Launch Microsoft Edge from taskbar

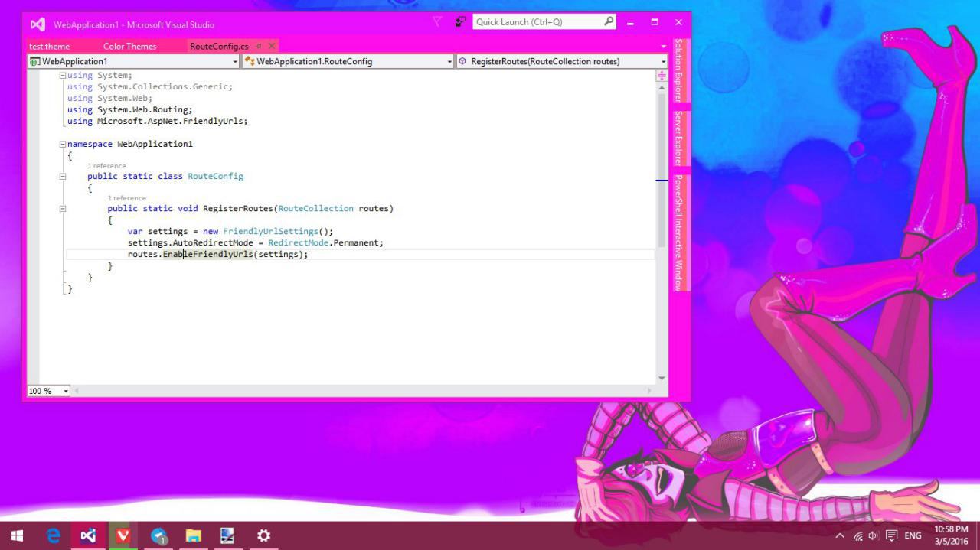[x=53, y=535]
